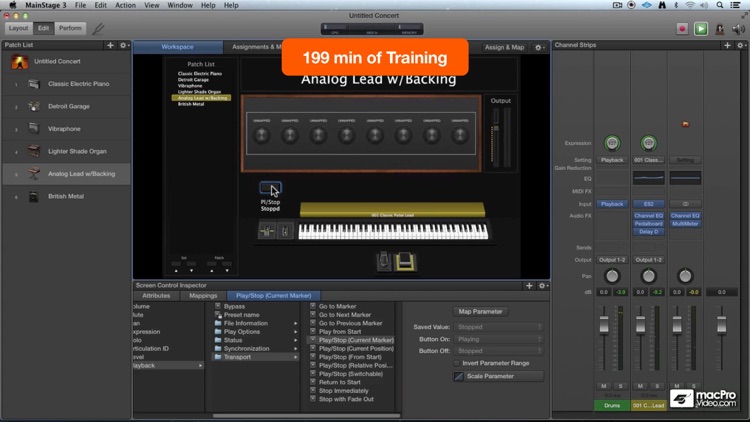Click the first unmapped knob
750x422 pixels.
(x=261, y=136)
